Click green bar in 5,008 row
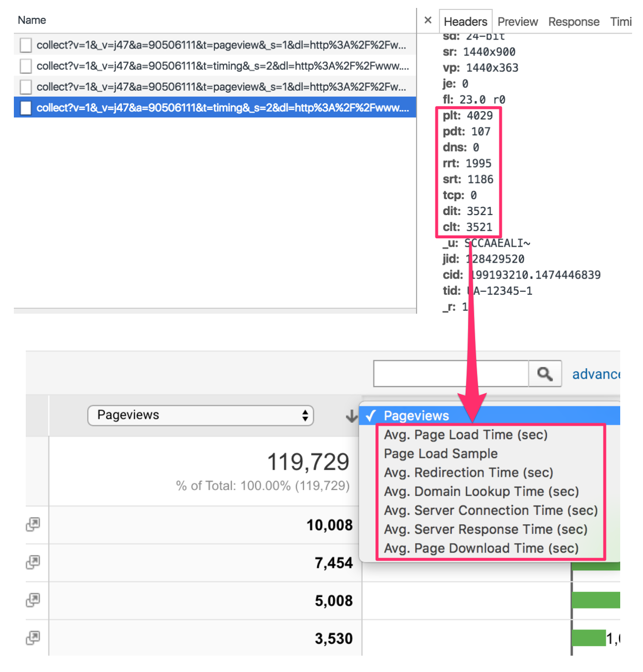The image size is (643, 672). (x=596, y=600)
